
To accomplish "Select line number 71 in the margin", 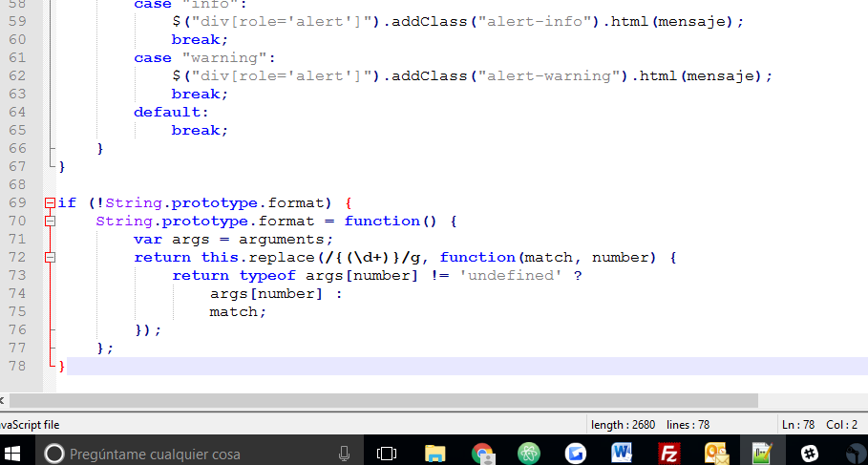I will (17, 239).
